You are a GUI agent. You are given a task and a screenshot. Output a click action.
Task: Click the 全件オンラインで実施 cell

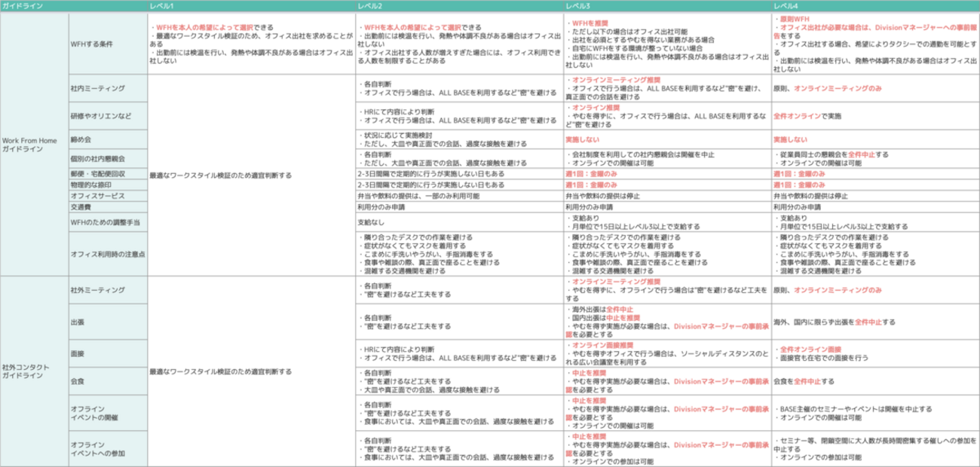coord(875,117)
